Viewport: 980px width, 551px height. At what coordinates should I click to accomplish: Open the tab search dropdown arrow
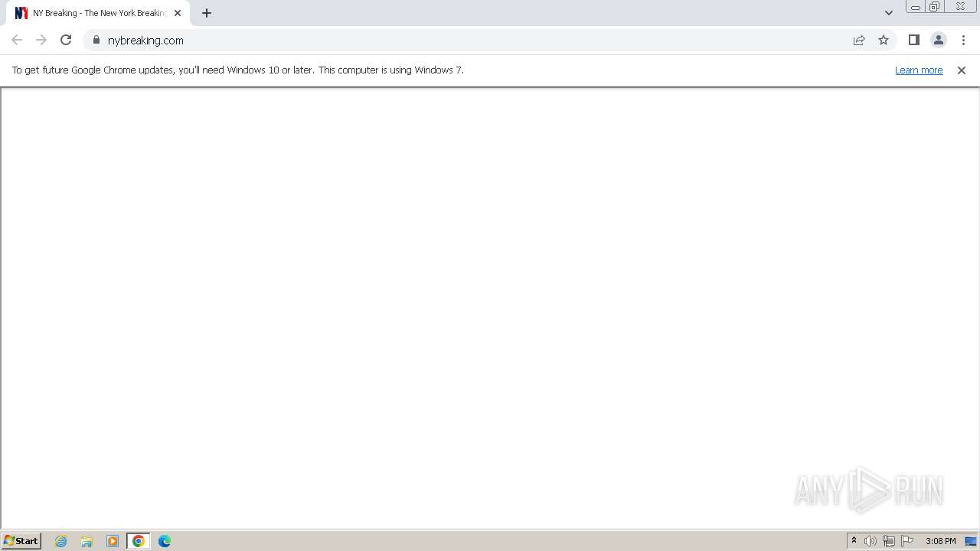(x=889, y=13)
